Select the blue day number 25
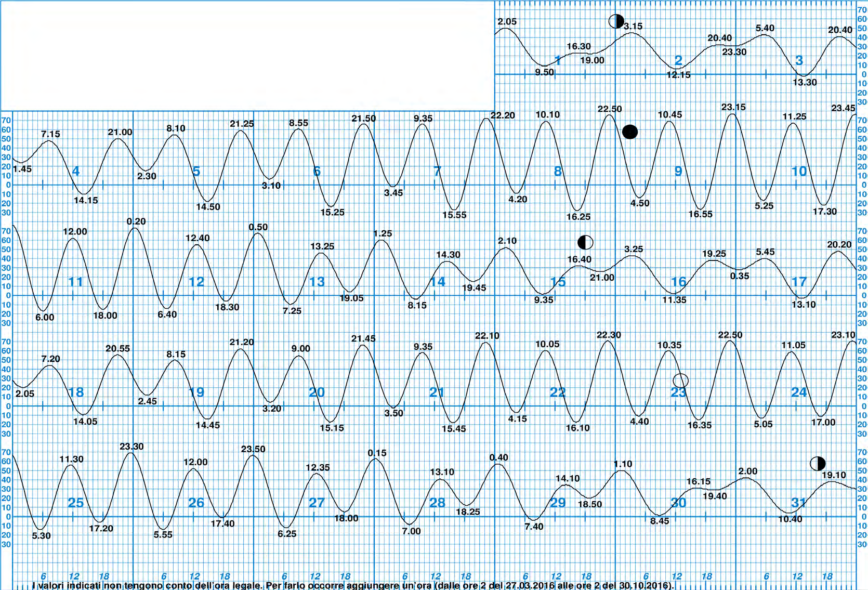The width and height of the screenshot is (868, 590). click(76, 503)
